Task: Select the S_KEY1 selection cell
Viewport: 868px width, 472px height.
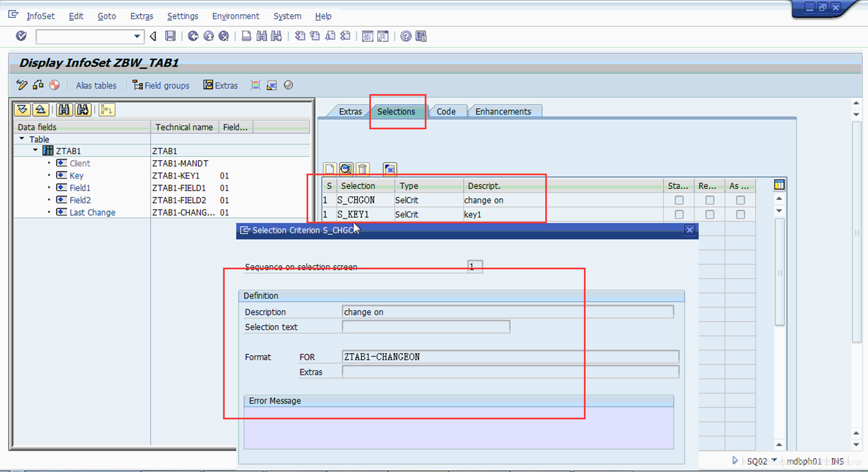Action: 365,214
